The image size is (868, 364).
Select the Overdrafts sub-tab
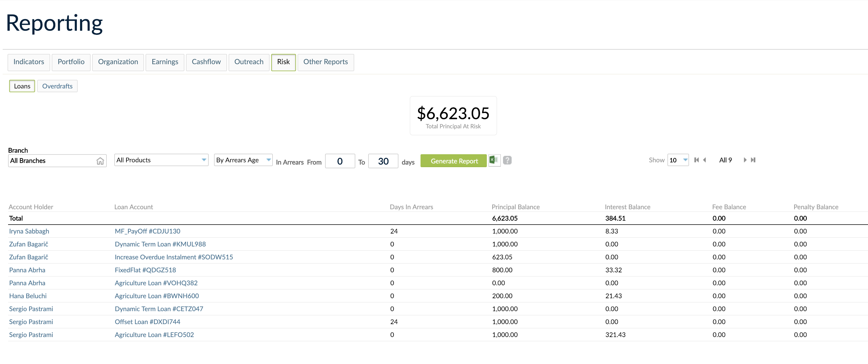[57, 86]
